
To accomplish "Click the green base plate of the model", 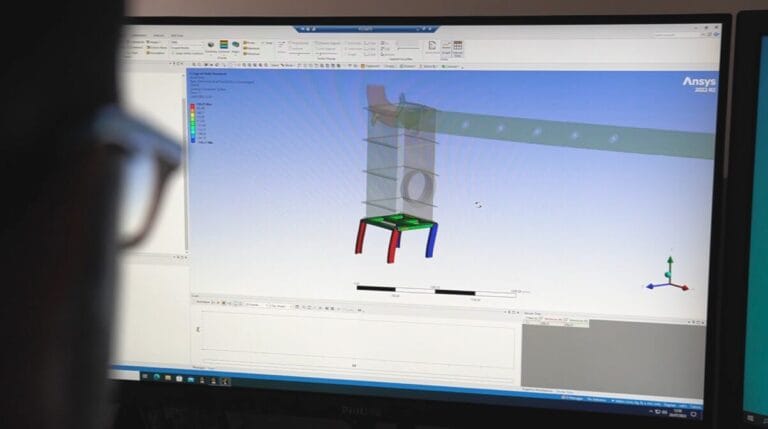I will (x=394, y=220).
